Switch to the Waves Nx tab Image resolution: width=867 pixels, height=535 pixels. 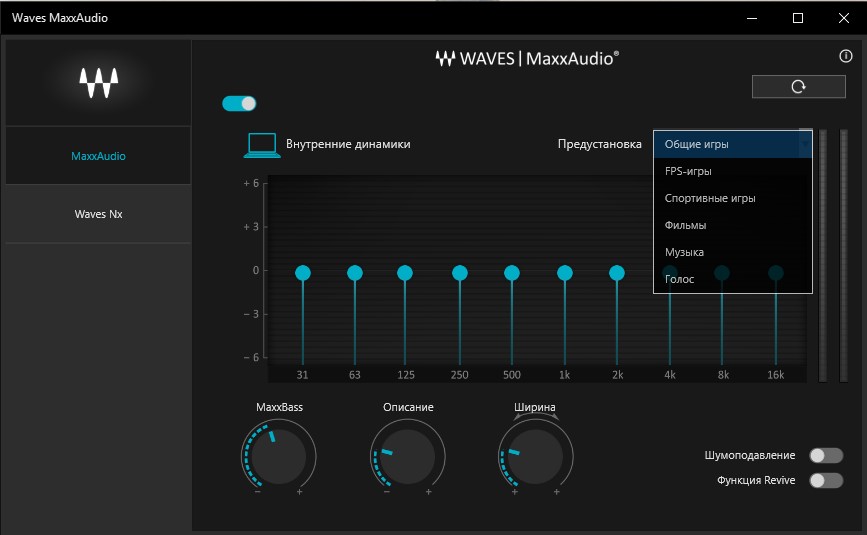98,214
